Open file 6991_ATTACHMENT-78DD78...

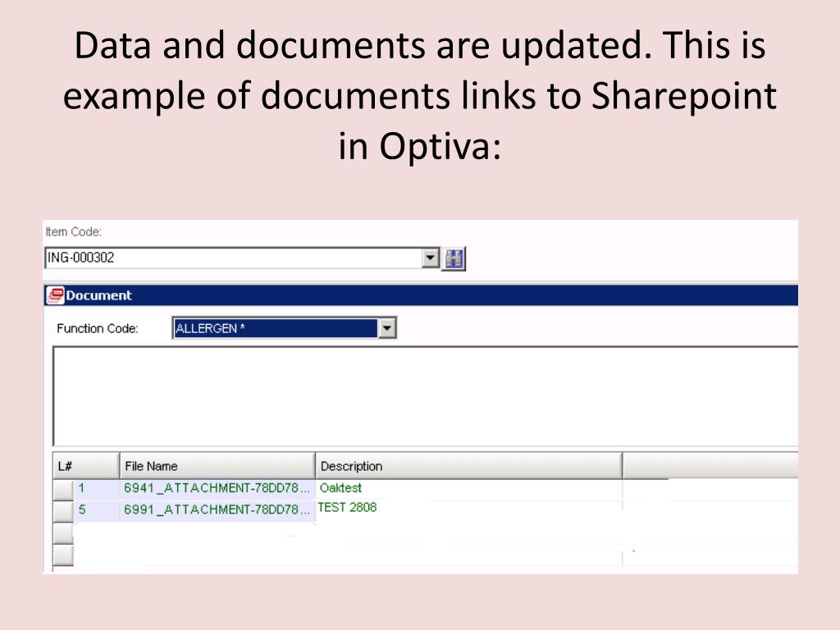pyautogui.click(x=217, y=509)
